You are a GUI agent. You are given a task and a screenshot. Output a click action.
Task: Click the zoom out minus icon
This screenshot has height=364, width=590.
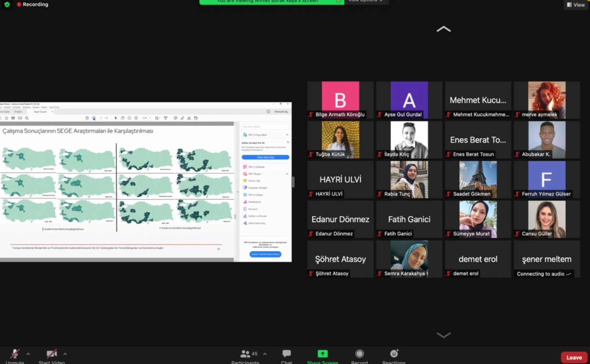129,118
